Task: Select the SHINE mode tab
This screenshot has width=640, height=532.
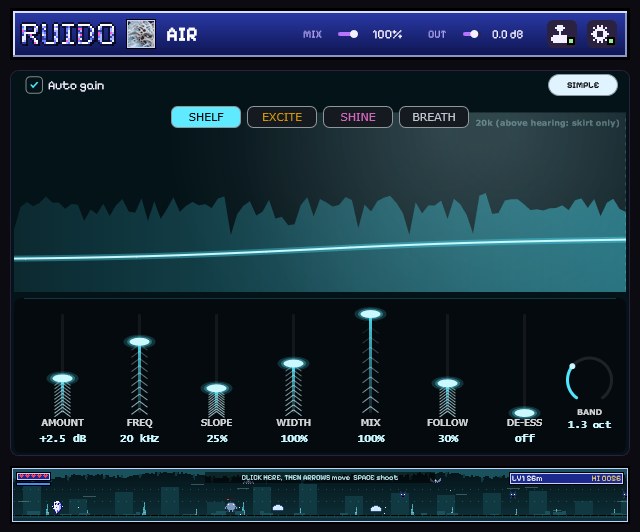Action: point(358,117)
